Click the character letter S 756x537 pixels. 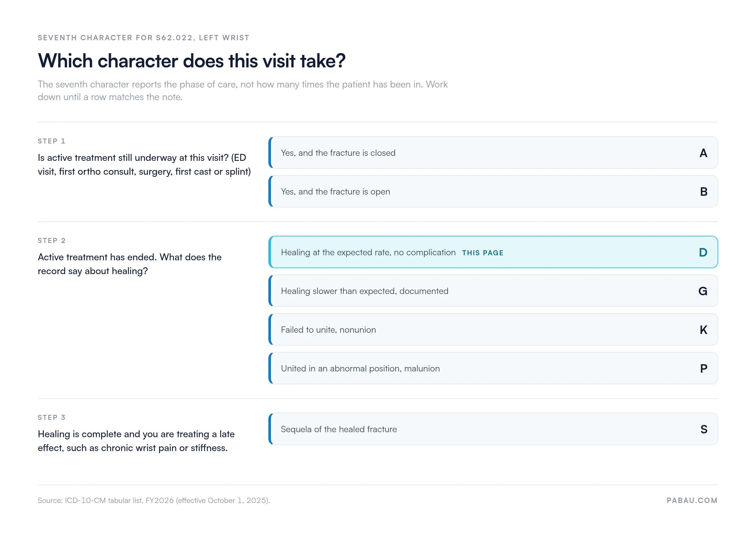pyautogui.click(x=704, y=430)
